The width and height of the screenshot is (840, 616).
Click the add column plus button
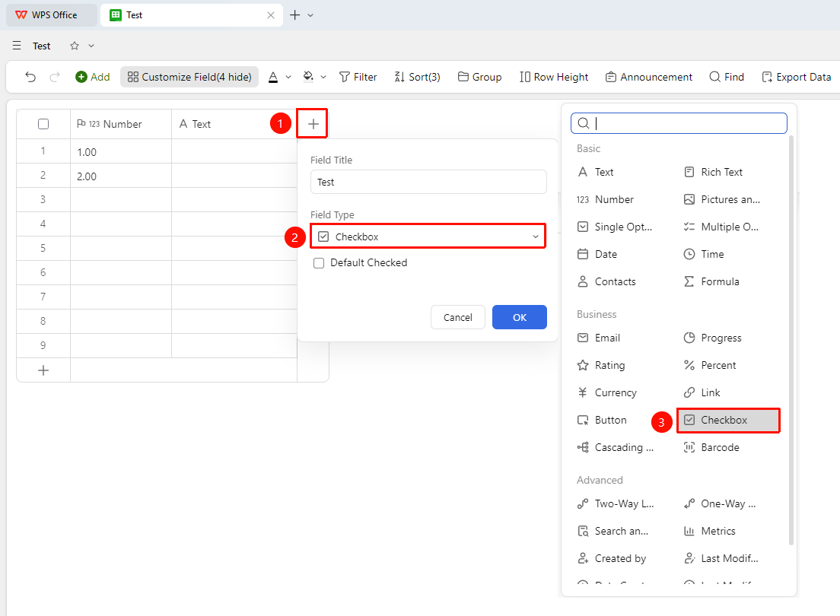click(313, 124)
